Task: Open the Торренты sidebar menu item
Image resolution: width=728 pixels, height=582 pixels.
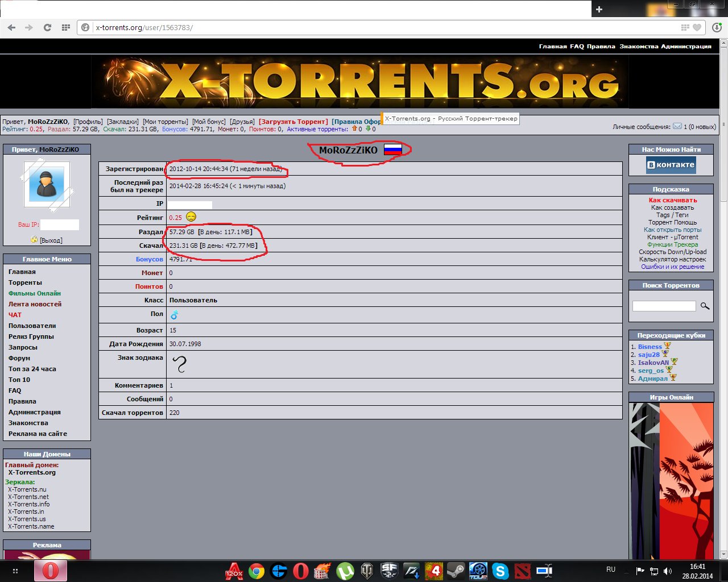Action: [x=25, y=282]
